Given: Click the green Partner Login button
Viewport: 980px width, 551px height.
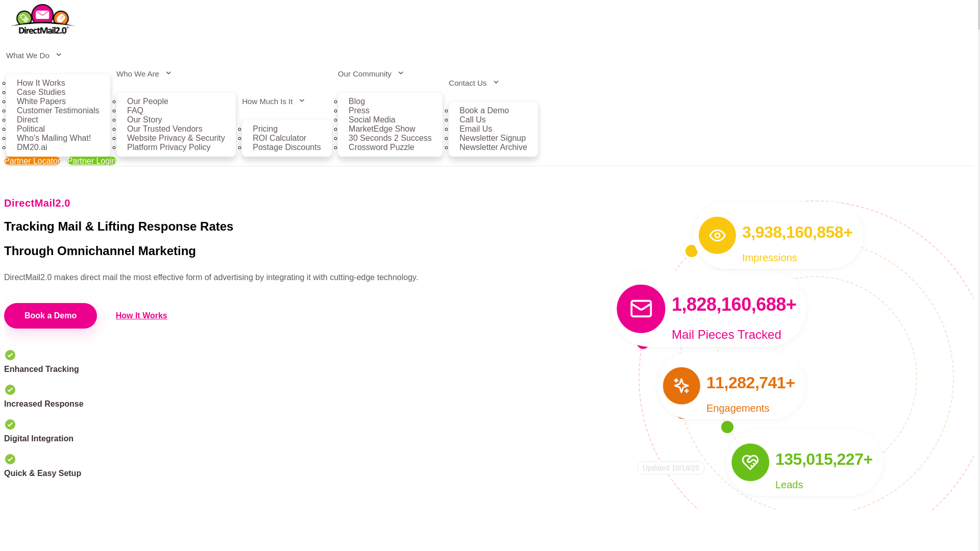Looking at the screenshot, I should tap(92, 161).
